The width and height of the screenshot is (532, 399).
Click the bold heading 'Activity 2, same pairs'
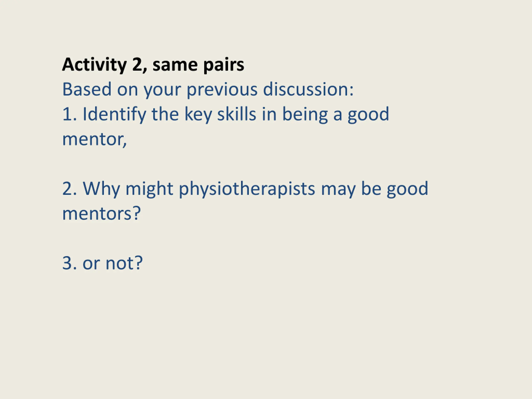coord(153,65)
